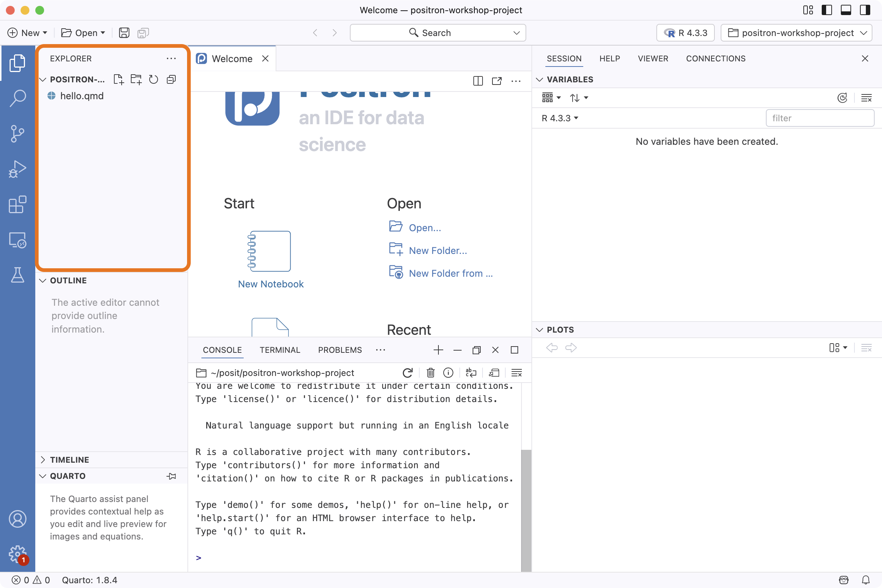Click New File icon in Explorer
This screenshot has height=588, width=882.
pos(118,79)
